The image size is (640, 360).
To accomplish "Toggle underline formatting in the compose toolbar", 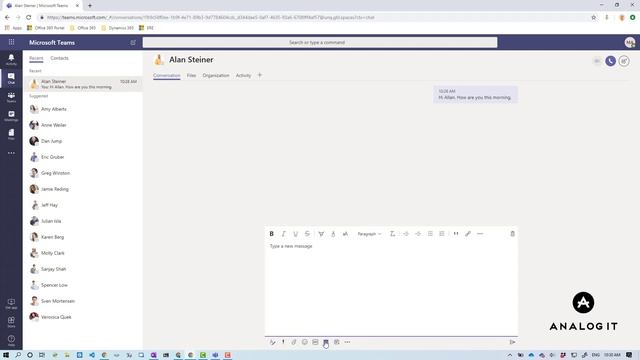I will pyautogui.click(x=295, y=234).
